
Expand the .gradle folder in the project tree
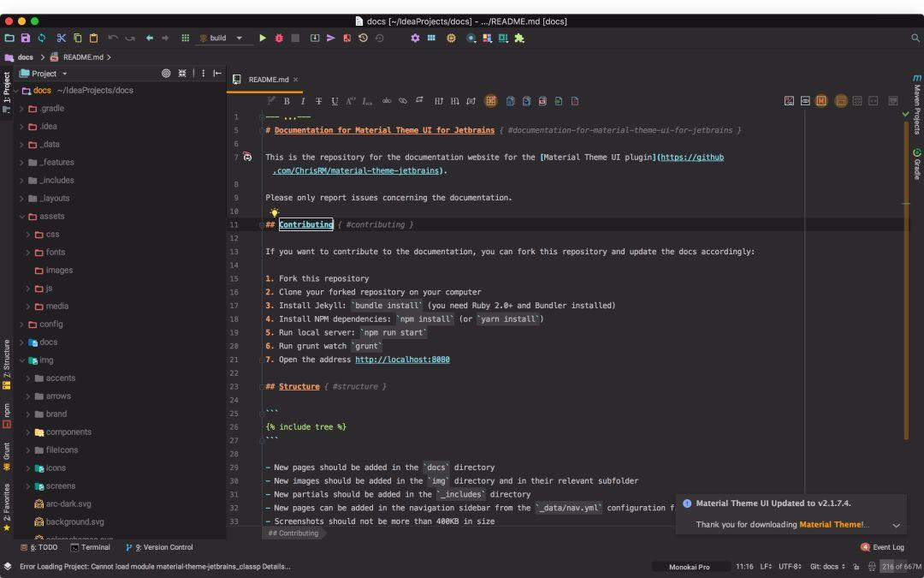(x=21, y=109)
